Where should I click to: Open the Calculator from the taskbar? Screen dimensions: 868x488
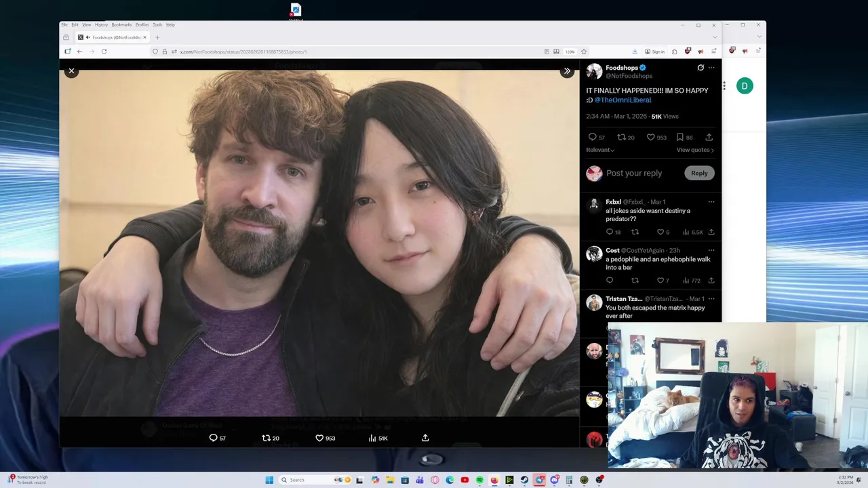[x=569, y=480]
